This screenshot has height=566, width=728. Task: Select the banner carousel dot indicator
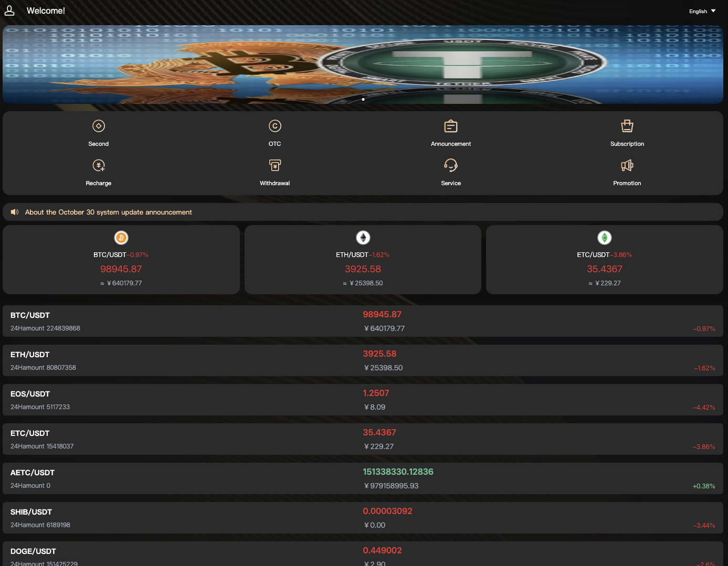point(363,99)
